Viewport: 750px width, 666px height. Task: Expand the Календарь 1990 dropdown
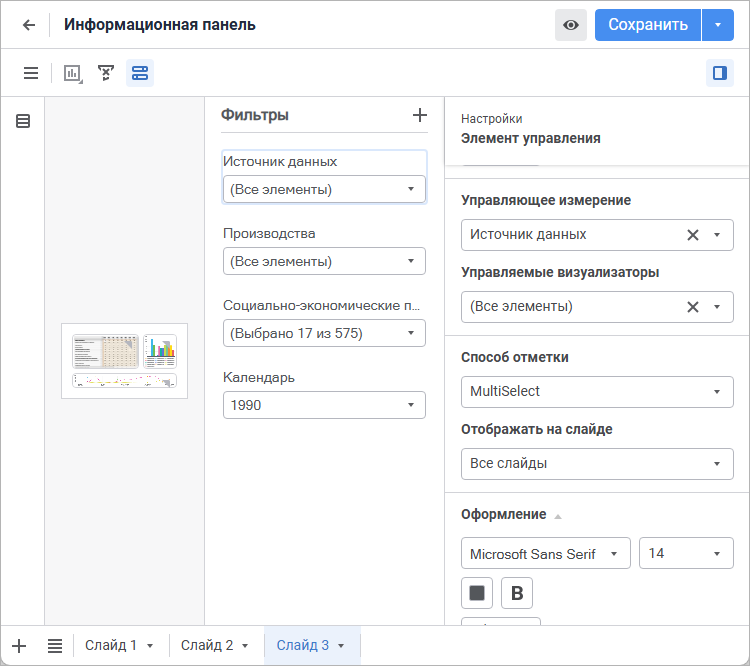324,405
